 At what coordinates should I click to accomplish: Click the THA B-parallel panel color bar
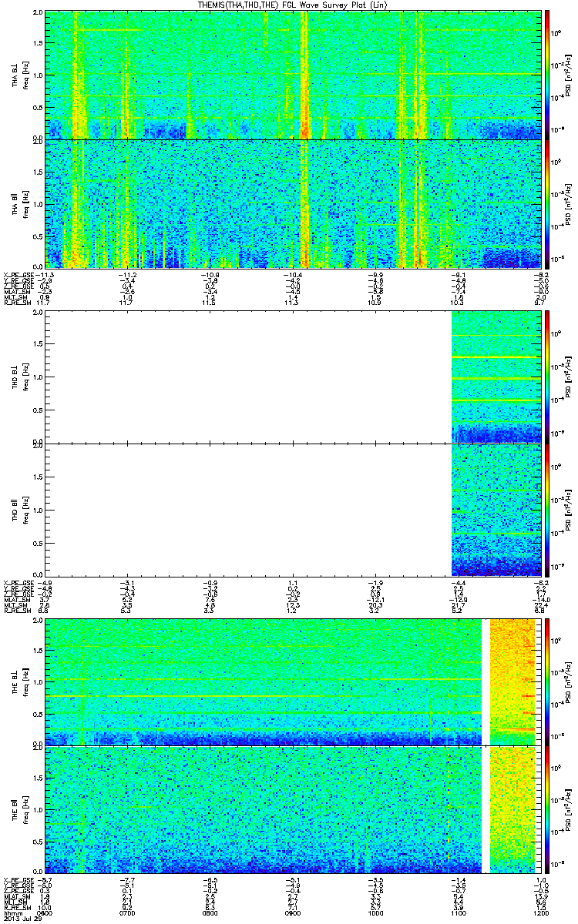[x=547, y=203]
